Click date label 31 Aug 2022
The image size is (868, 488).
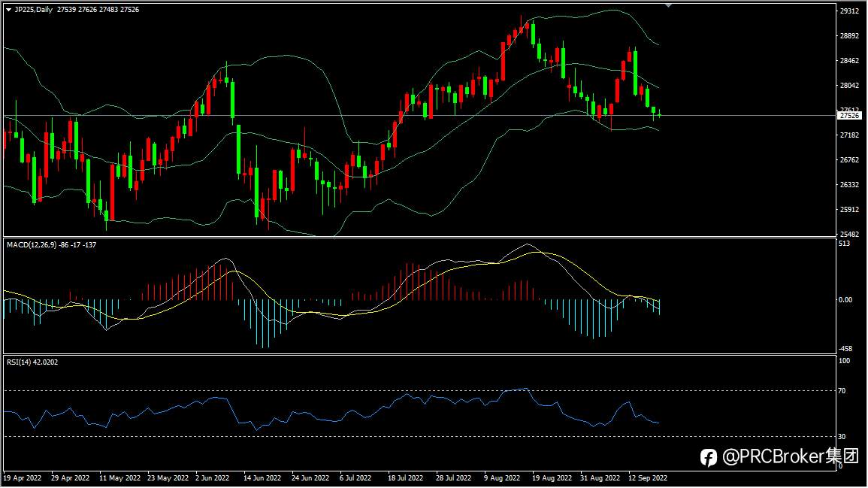600,478
